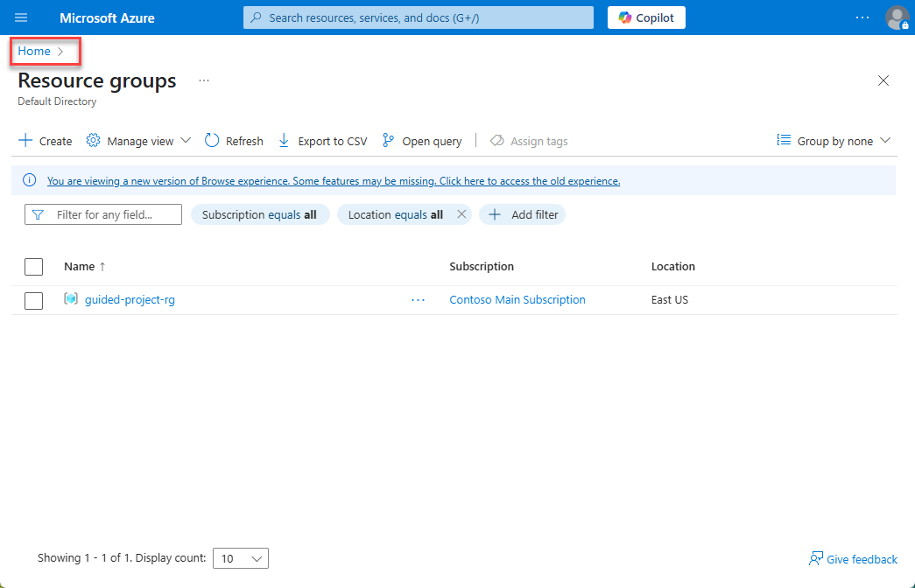Edit the Subscription equals all filter
This screenshot has width=915, height=588.
(260, 214)
